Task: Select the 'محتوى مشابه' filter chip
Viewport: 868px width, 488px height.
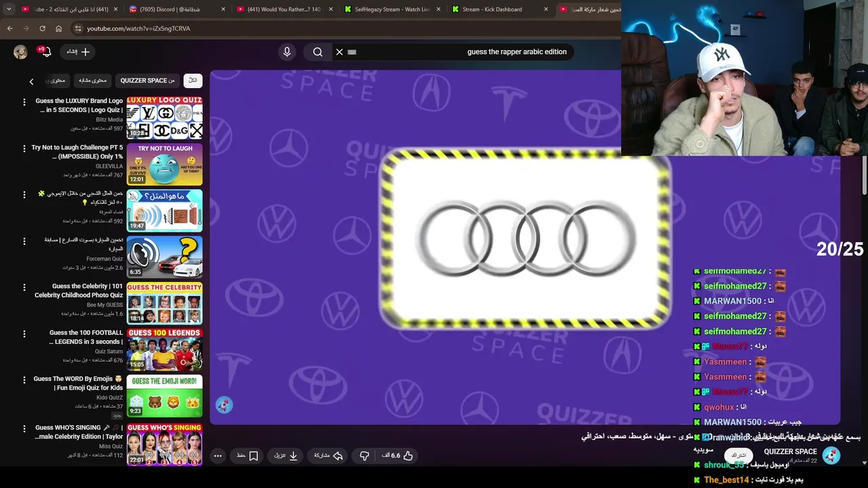Action: tap(92, 80)
